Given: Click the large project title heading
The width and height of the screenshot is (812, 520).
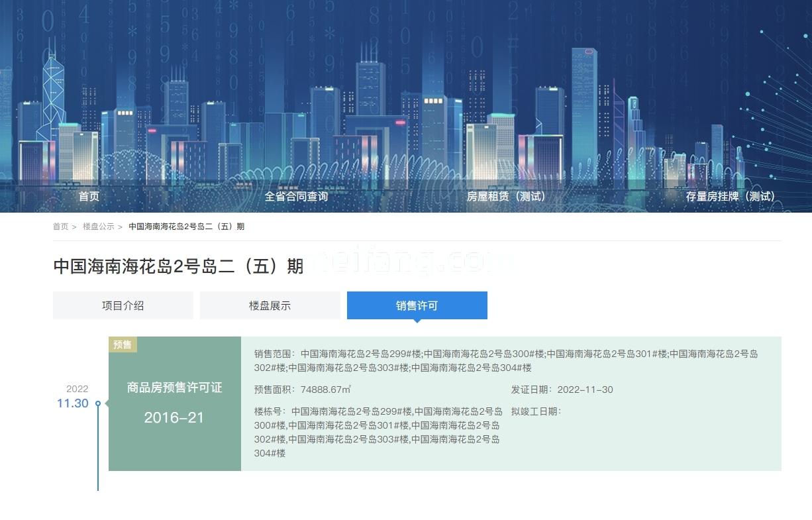Looking at the screenshot, I should pyautogui.click(x=178, y=266).
